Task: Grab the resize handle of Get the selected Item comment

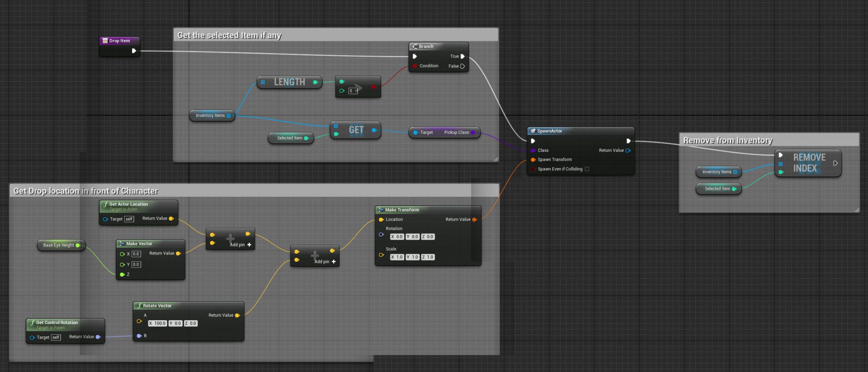Action: pyautogui.click(x=496, y=159)
